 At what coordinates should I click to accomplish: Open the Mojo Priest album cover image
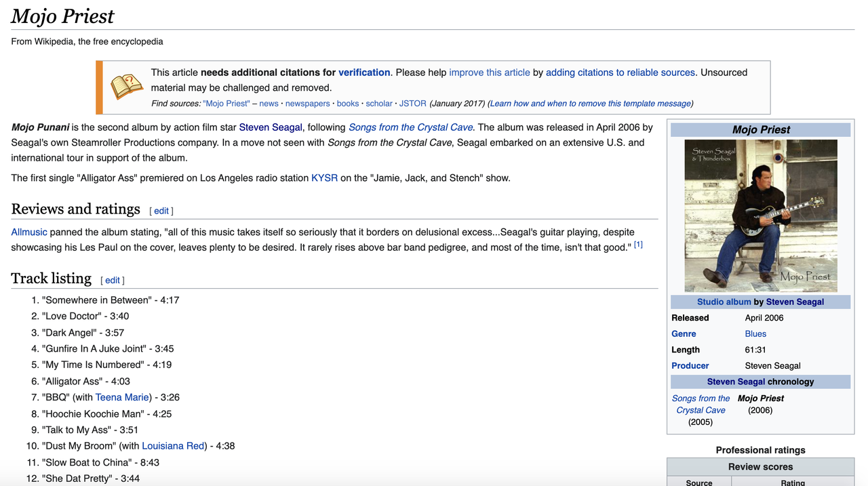click(761, 216)
